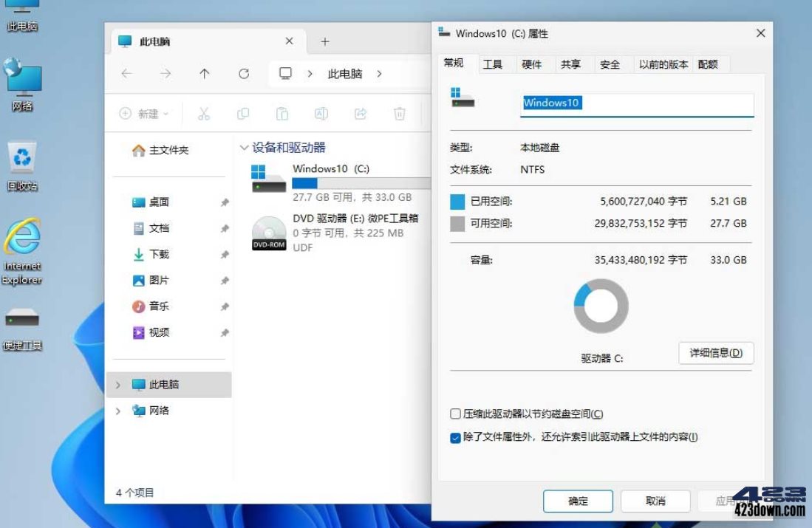The height and width of the screenshot is (528, 812).
Task: Go forward in File Explorer
Action: click(x=166, y=74)
